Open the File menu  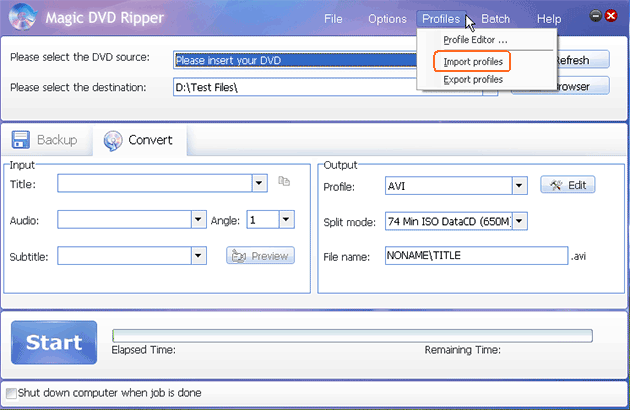pyautogui.click(x=333, y=19)
